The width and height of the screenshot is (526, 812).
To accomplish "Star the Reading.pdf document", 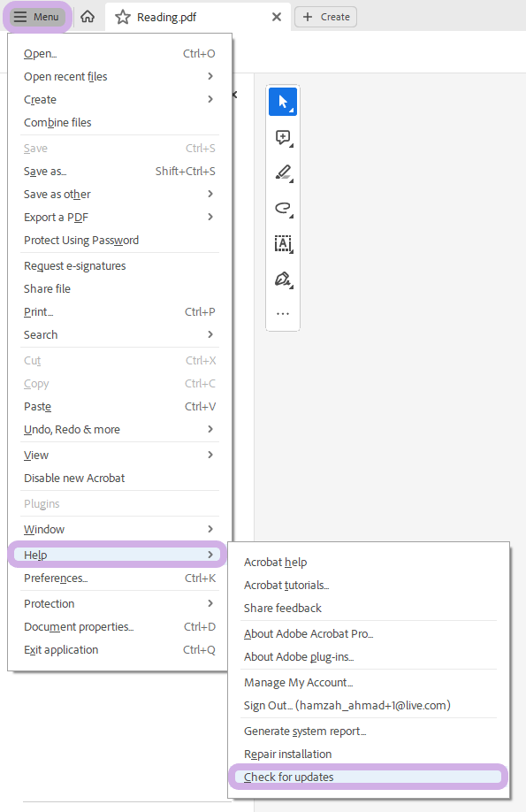I will tap(123, 17).
